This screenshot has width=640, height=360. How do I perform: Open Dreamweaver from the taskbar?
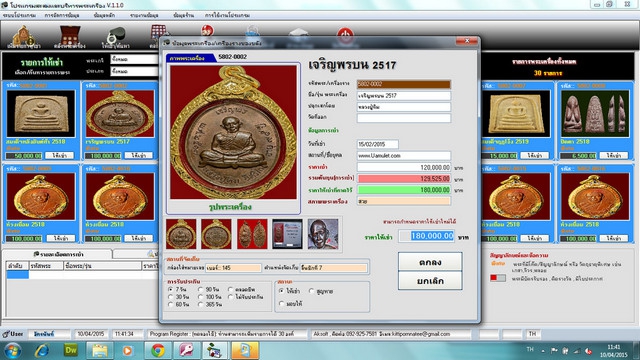pyautogui.click(x=71, y=351)
